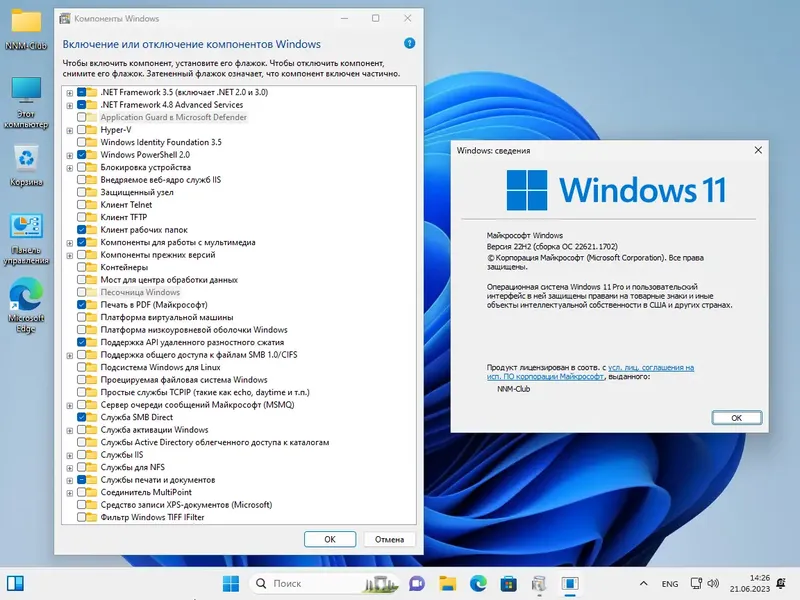Expand Блокировка устройства node

[69, 168]
